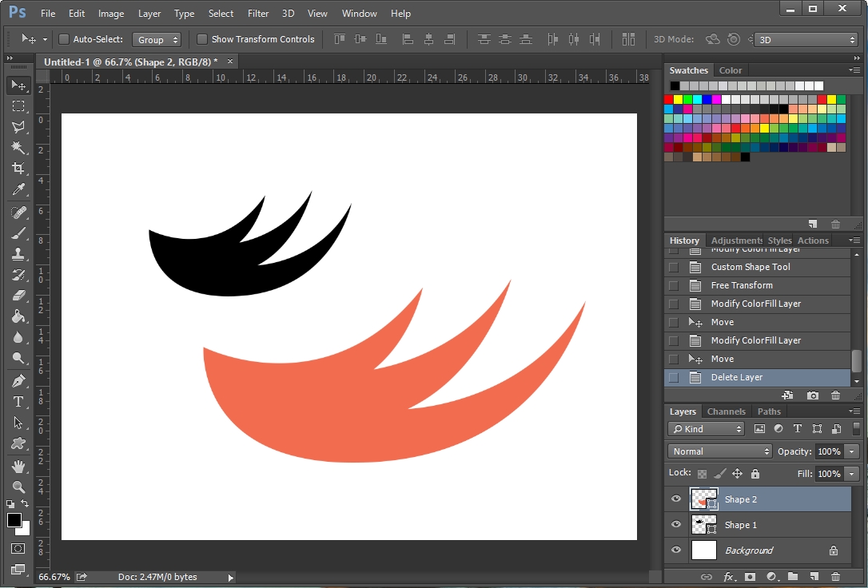
Task: Pick the red swatch in Swatches
Action: point(669,100)
